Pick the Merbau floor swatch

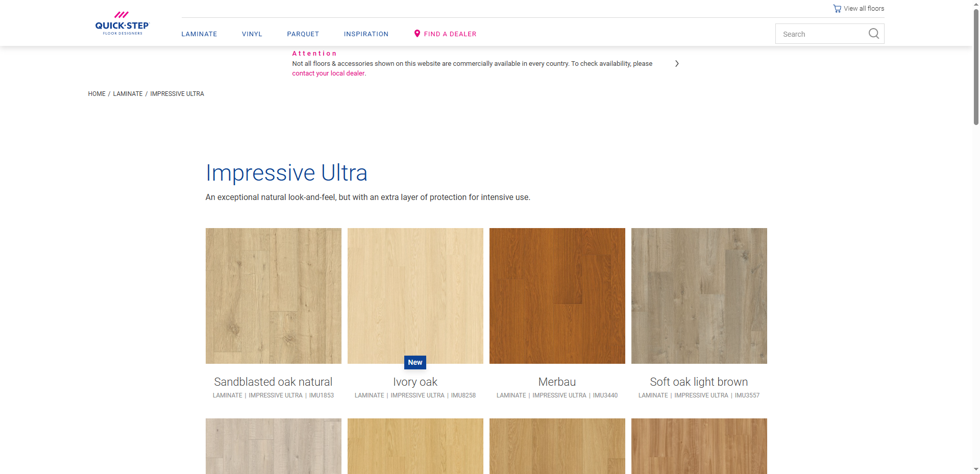[x=557, y=296]
